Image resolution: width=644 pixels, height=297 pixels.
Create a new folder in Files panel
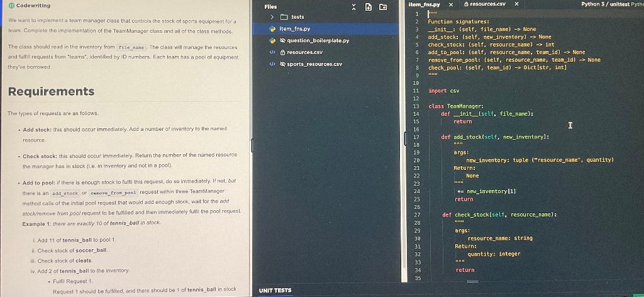click(x=383, y=7)
